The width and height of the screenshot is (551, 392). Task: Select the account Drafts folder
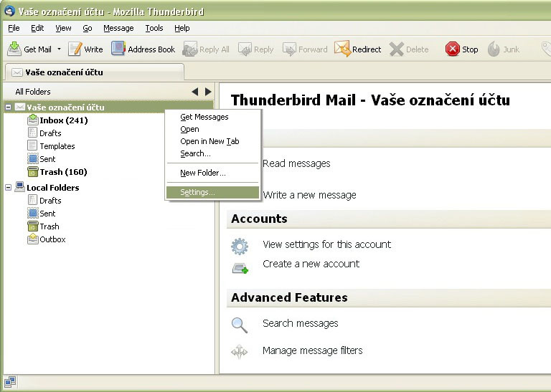(50, 133)
